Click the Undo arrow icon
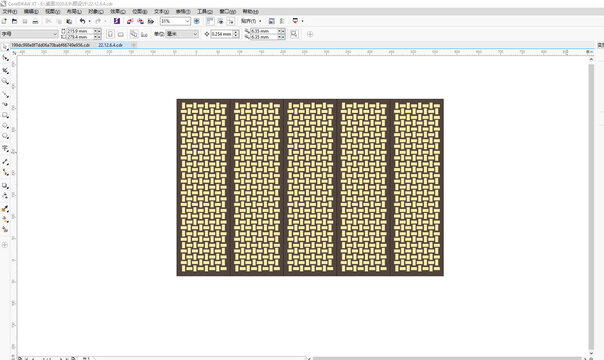604x360 pixels. (x=82, y=21)
